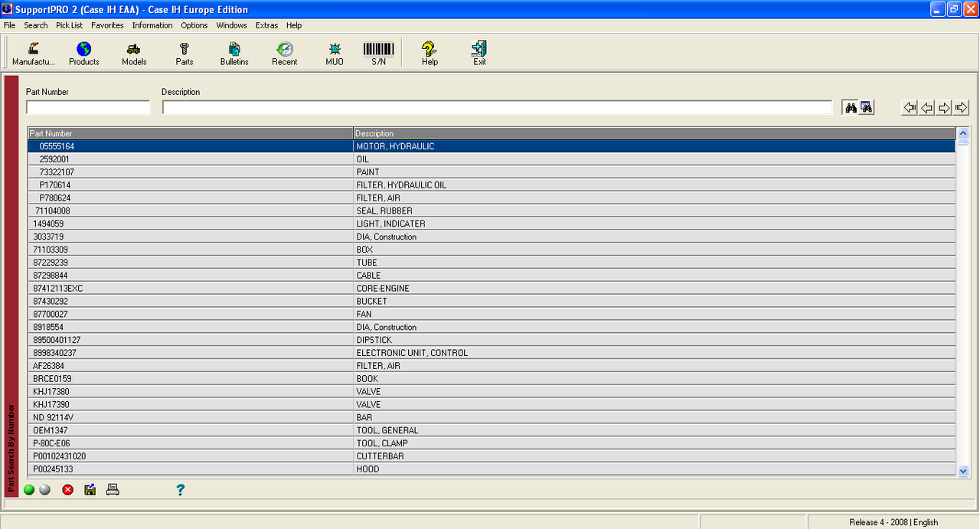Click the blue question mark below the list
This screenshot has height=529, width=980.
click(x=180, y=490)
